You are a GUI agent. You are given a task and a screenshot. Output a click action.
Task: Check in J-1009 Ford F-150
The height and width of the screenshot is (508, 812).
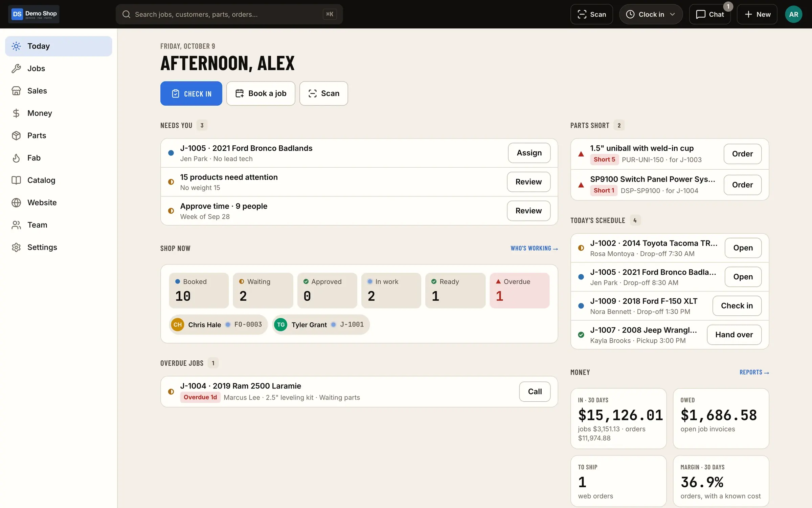pos(737,306)
